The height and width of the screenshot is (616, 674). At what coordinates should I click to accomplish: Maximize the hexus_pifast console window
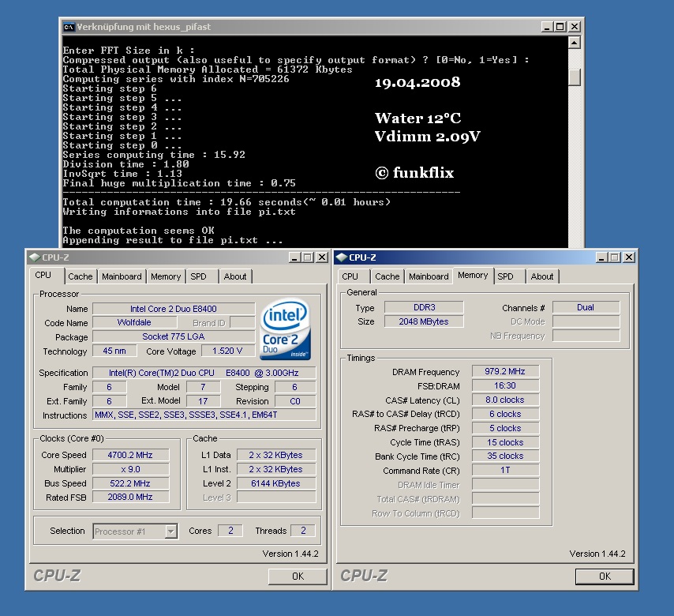[x=560, y=27]
